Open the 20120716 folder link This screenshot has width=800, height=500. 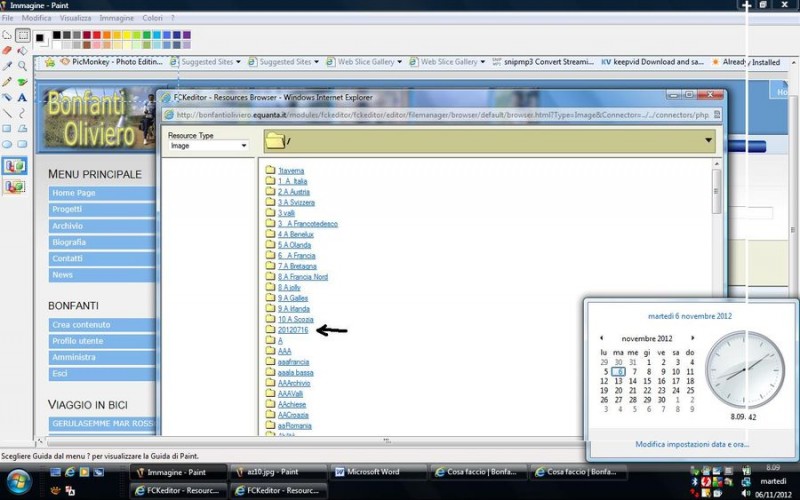pyautogui.click(x=293, y=330)
